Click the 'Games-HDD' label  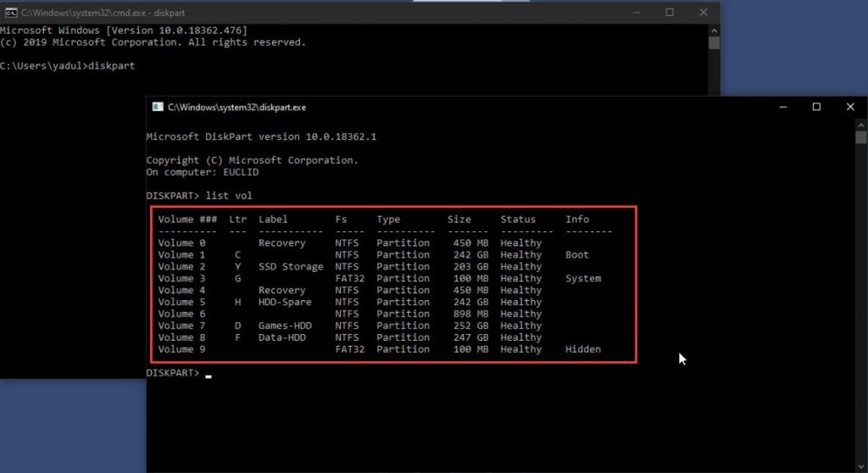pyautogui.click(x=285, y=326)
